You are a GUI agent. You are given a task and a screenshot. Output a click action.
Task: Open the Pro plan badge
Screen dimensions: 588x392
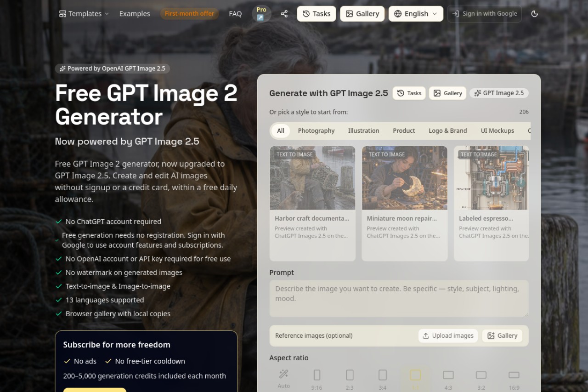pyautogui.click(x=261, y=14)
